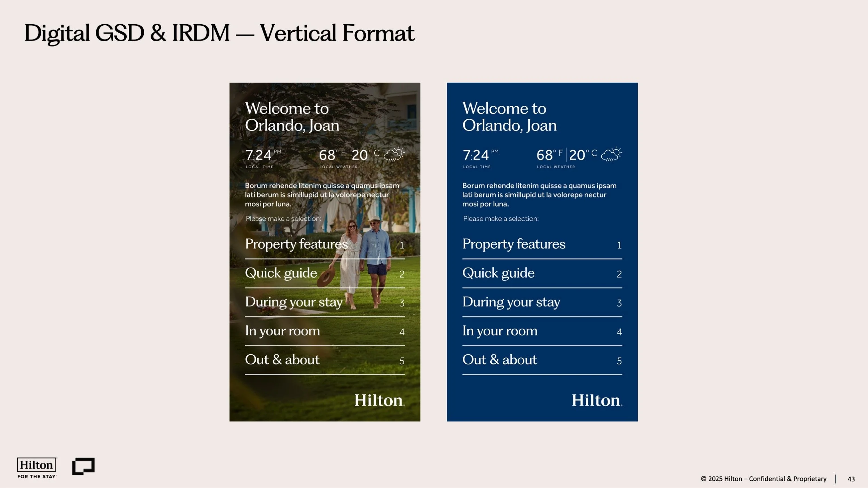The width and height of the screenshot is (868, 488).
Task: Click 'Welcome to Orlando, Joan' on the blue screen
Action: 509,117
